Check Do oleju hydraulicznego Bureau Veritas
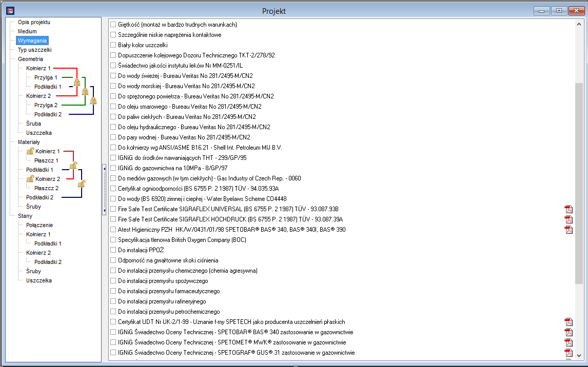Screen dimensions: 588x367 pos(113,127)
